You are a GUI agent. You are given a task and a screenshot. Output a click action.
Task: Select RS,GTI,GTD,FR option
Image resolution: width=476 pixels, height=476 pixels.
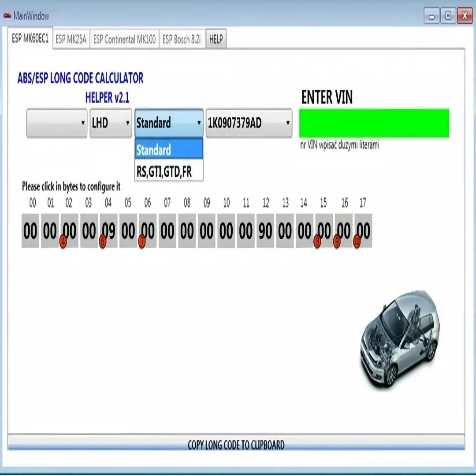click(x=169, y=172)
